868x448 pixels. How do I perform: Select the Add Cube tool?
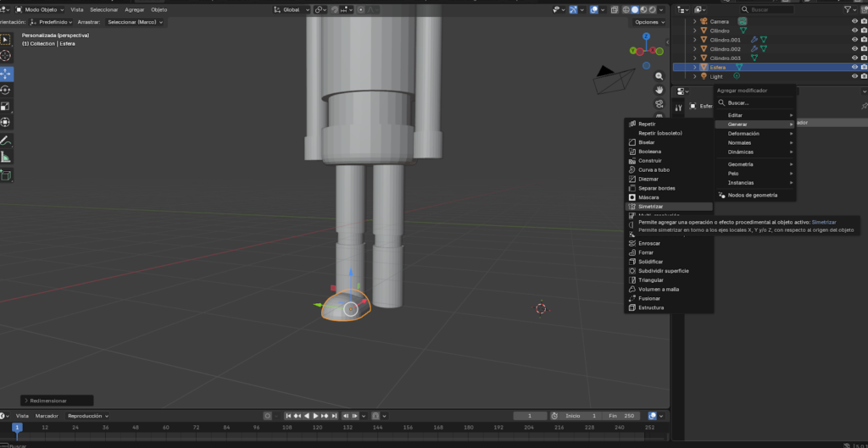point(6,175)
